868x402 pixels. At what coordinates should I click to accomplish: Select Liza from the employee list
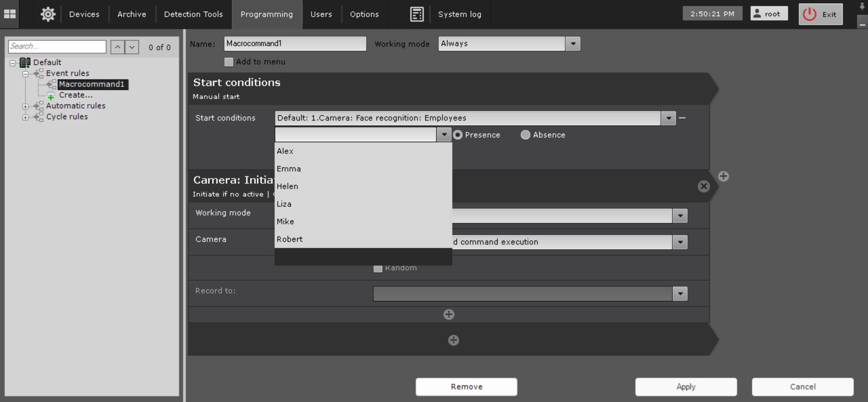point(363,204)
